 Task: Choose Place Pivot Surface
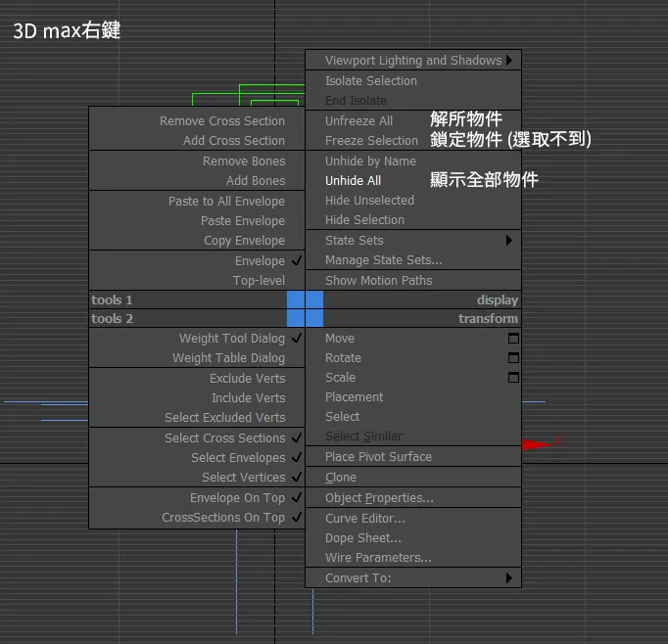413,457
